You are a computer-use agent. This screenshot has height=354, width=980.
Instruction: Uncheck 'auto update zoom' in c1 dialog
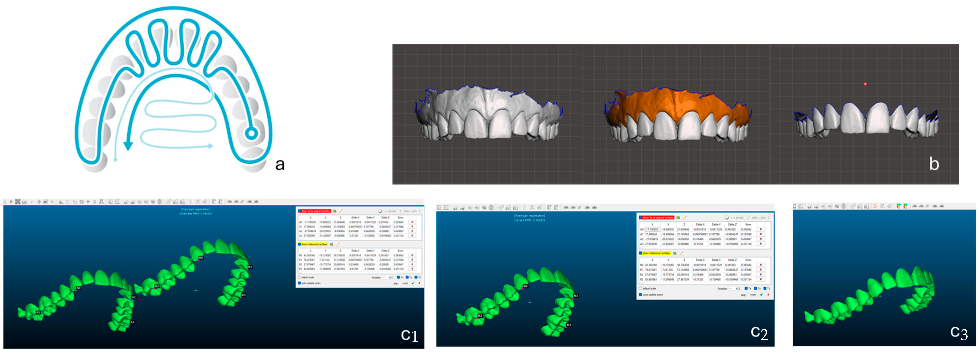click(300, 283)
